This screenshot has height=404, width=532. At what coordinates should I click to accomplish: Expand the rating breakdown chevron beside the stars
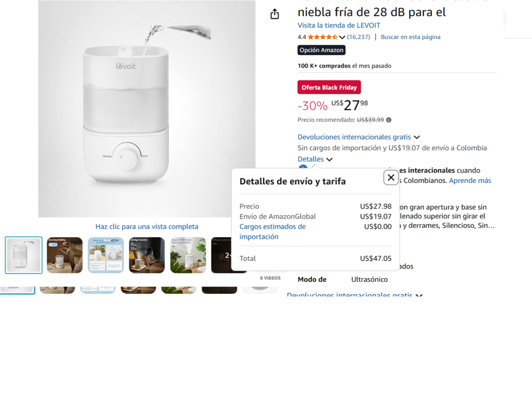pos(342,37)
